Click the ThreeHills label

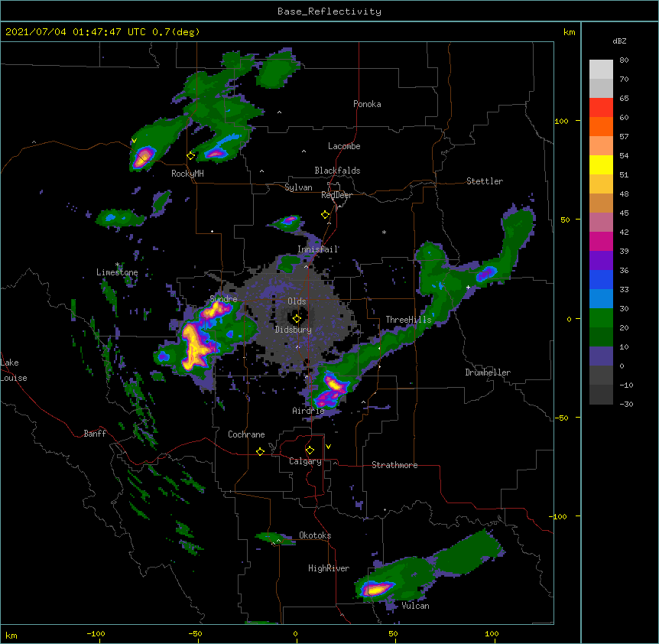coord(408,320)
